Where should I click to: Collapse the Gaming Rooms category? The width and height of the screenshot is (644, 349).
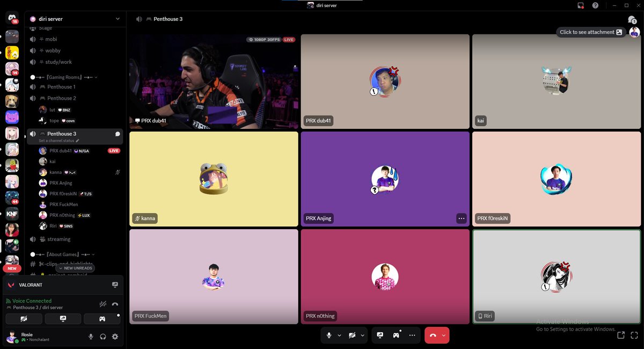point(64,77)
